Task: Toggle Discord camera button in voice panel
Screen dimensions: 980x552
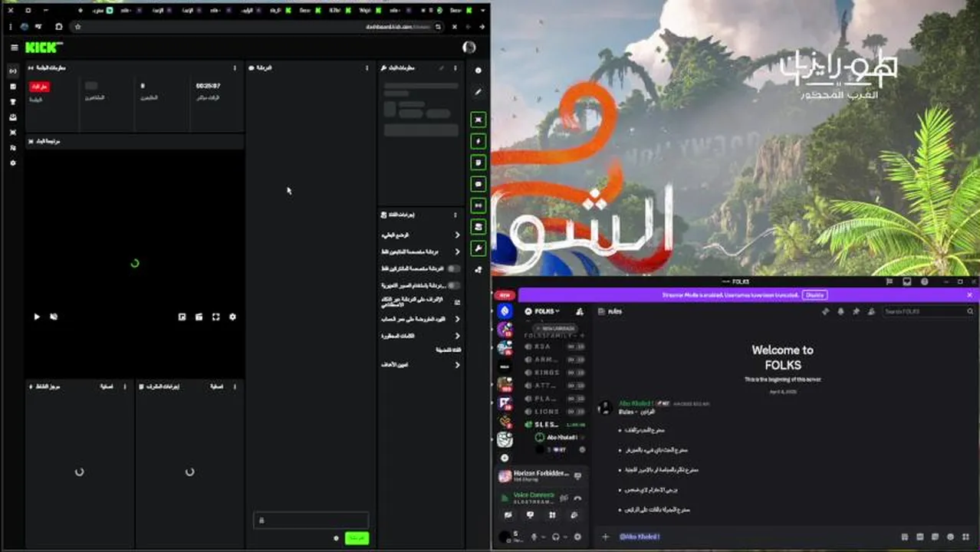Action: click(508, 515)
